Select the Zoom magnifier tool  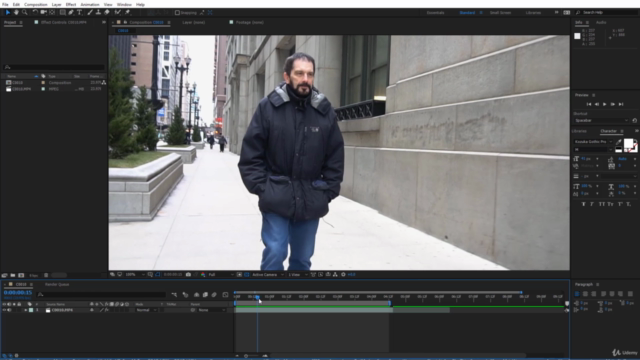click(x=24, y=13)
